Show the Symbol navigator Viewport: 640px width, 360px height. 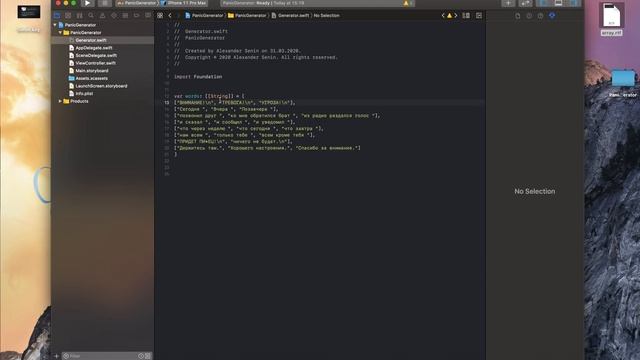(80, 15)
